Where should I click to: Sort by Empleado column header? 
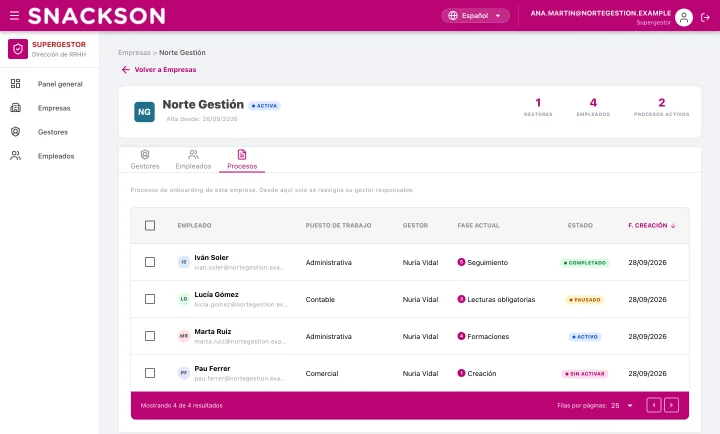pyautogui.click(x=195, y=225)
